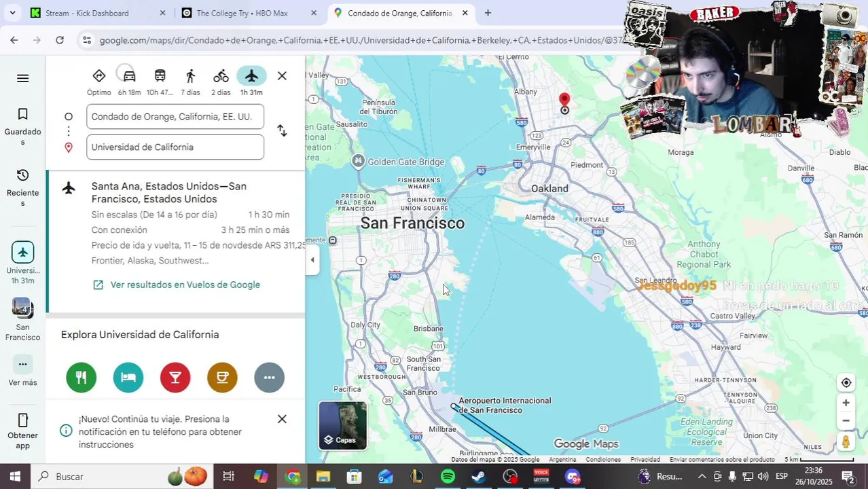Explore hotels with the bed icon

click(x=128, y=378)
